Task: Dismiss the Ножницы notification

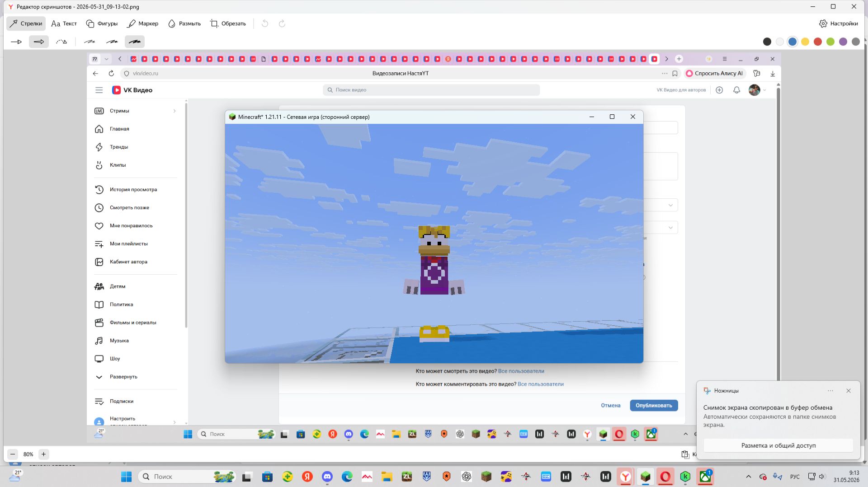Action: tap(849, 391)
